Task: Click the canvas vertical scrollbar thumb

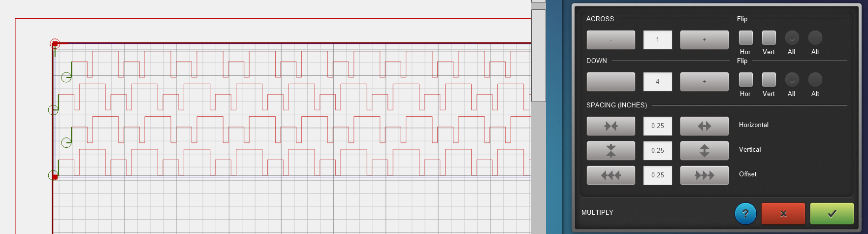Action: tap(538, 54)
